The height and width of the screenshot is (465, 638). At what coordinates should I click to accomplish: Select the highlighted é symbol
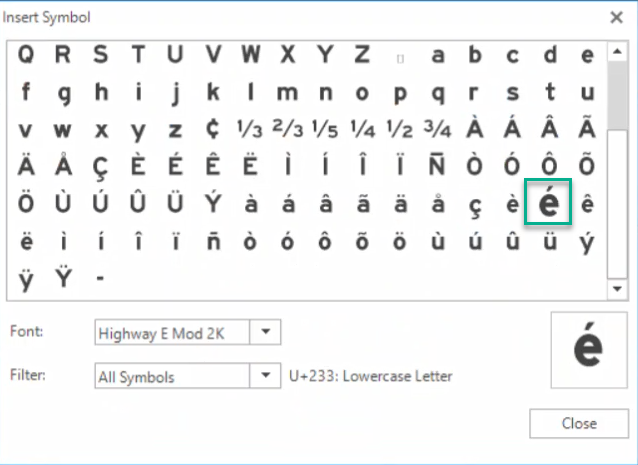549,203
